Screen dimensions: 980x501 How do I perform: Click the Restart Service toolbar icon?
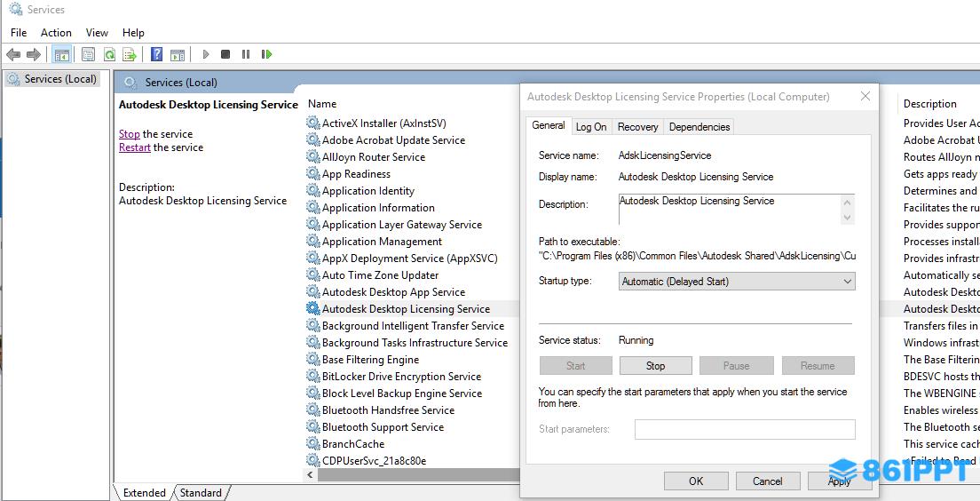coord(267,54)
